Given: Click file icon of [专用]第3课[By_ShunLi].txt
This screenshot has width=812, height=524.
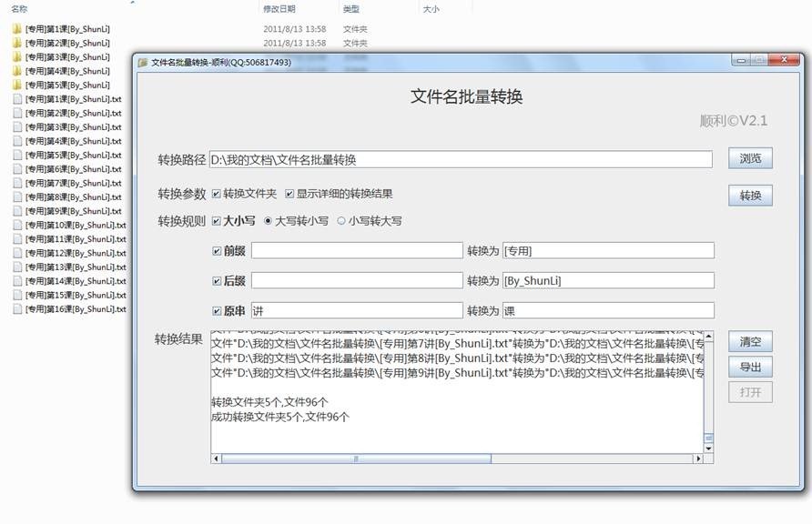Looking at the screenshot, I should [x=17, y=126].
